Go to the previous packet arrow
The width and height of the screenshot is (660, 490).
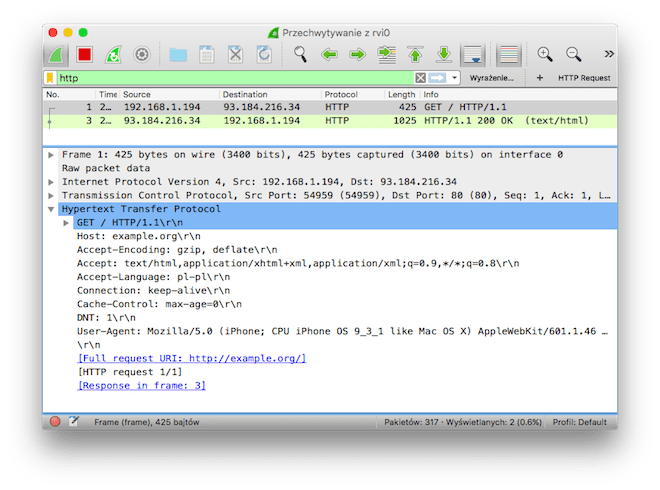pyautogui.click(x=329, y=54)
